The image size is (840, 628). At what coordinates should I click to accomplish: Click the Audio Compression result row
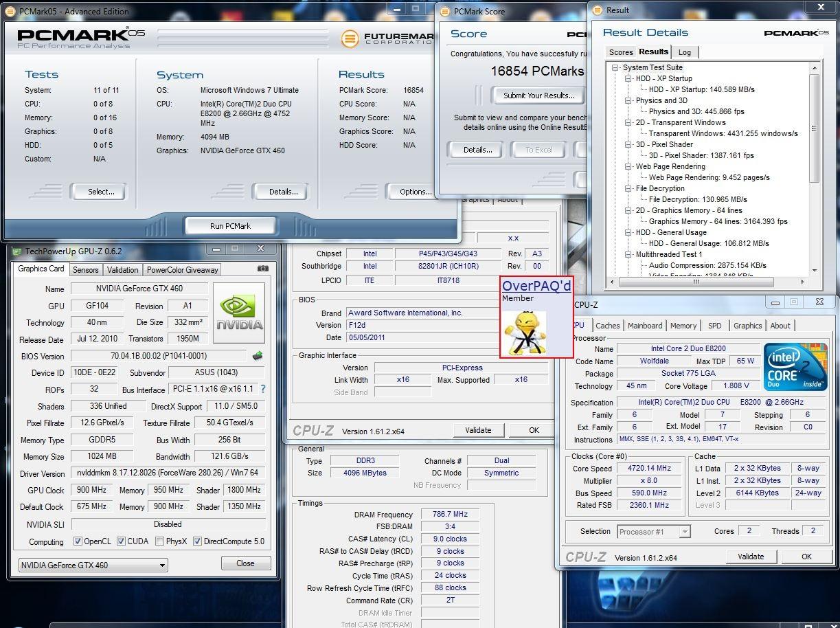707,265
